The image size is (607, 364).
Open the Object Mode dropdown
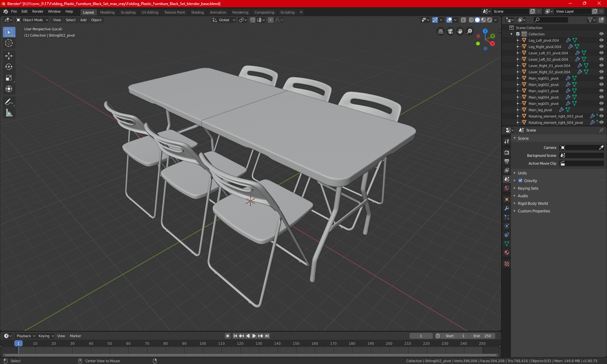[x=32, y=20]
